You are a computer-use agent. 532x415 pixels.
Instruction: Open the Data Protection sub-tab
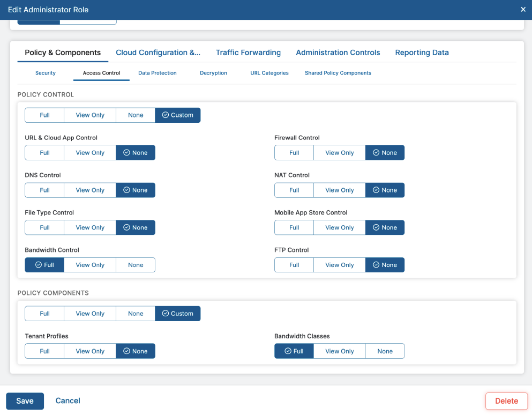point(157,73)
